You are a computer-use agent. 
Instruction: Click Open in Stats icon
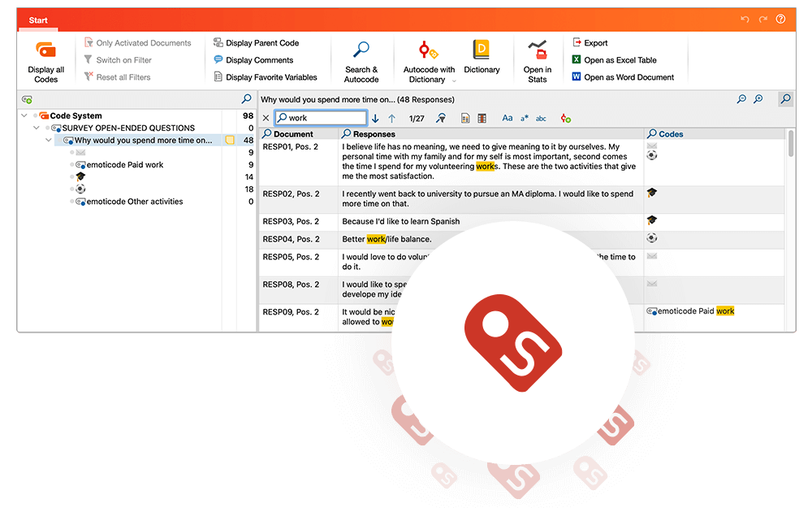[537, 50]
